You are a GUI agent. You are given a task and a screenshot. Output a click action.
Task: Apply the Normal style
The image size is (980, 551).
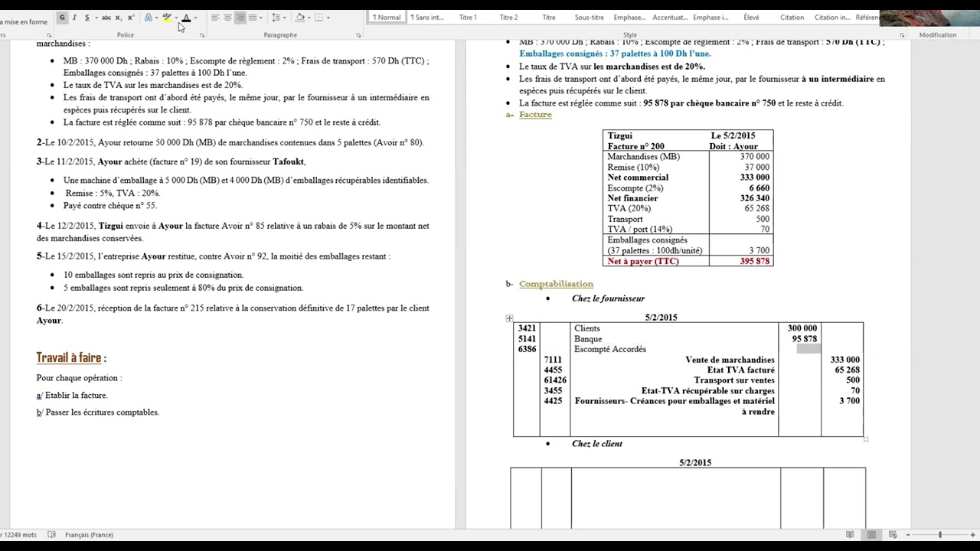(x=387, y=18)
